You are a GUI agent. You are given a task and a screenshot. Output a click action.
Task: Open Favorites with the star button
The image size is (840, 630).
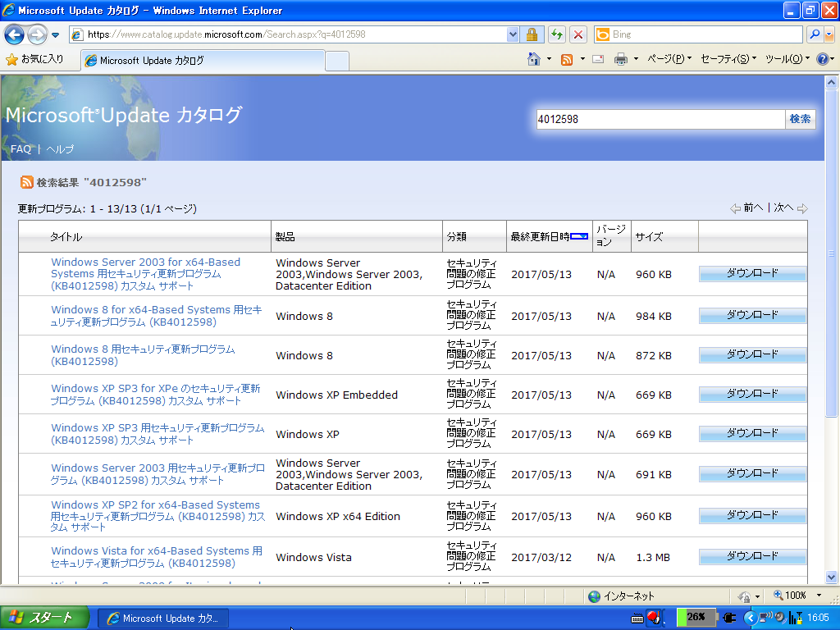pos(34,59)
